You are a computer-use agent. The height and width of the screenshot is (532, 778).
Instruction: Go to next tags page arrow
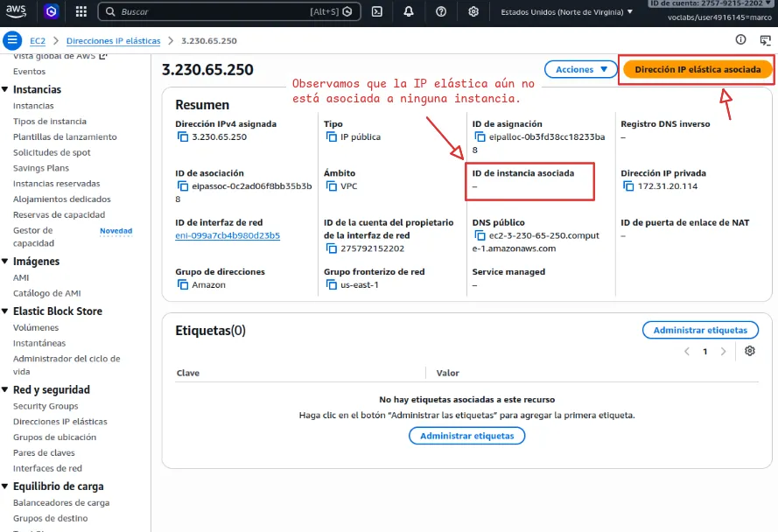click(723, 352)
